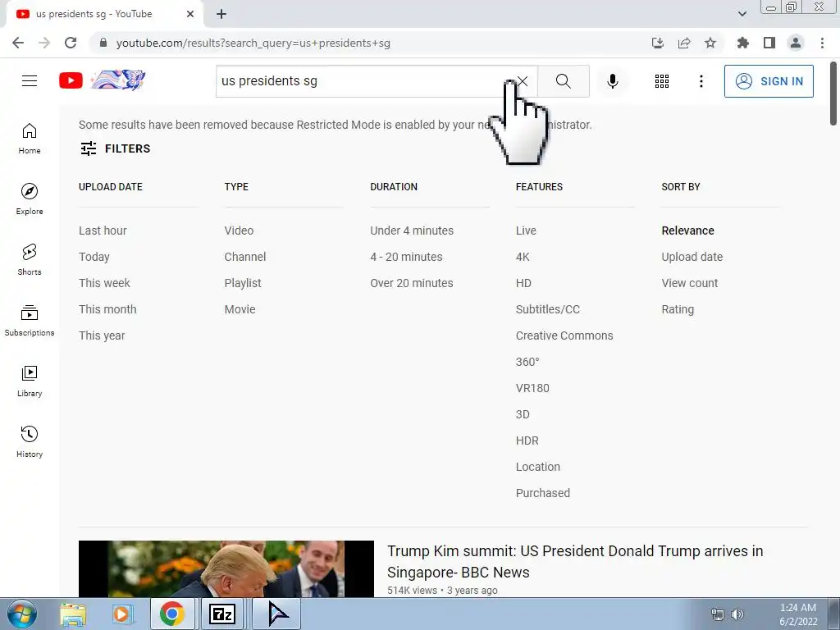Enable the 4K feature filter

coord(523,257)
